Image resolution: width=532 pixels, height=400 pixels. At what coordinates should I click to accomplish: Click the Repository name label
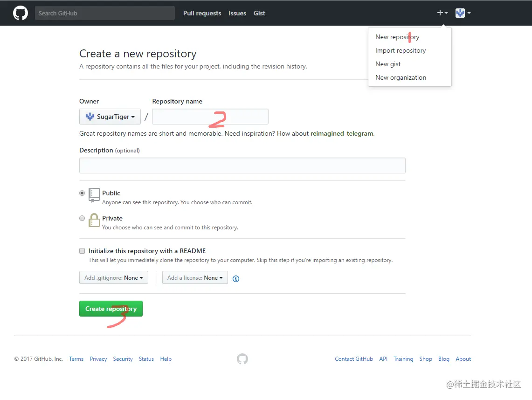click(177, 102)
